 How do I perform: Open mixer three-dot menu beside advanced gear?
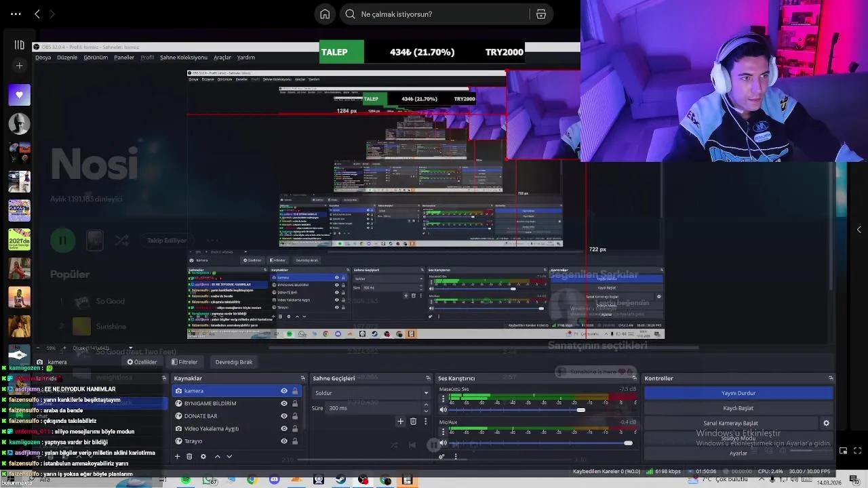point(455,457)
